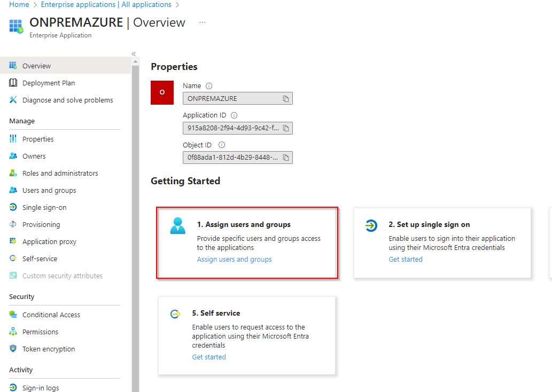
Task: Click Get started under Set up single sign on
Action: click(405, 260)
